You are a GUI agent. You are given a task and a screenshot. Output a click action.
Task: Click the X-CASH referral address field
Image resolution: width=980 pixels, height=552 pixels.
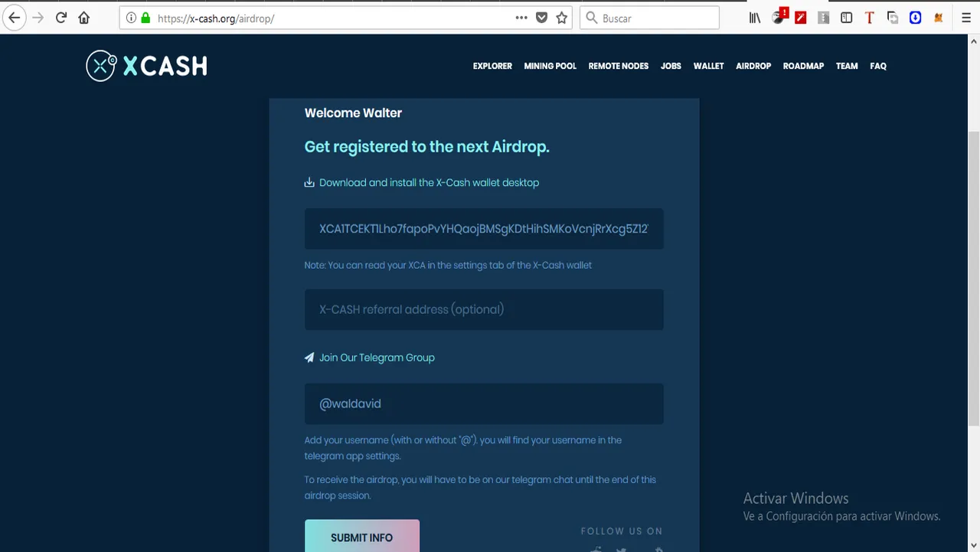click(x=484, y=309)
